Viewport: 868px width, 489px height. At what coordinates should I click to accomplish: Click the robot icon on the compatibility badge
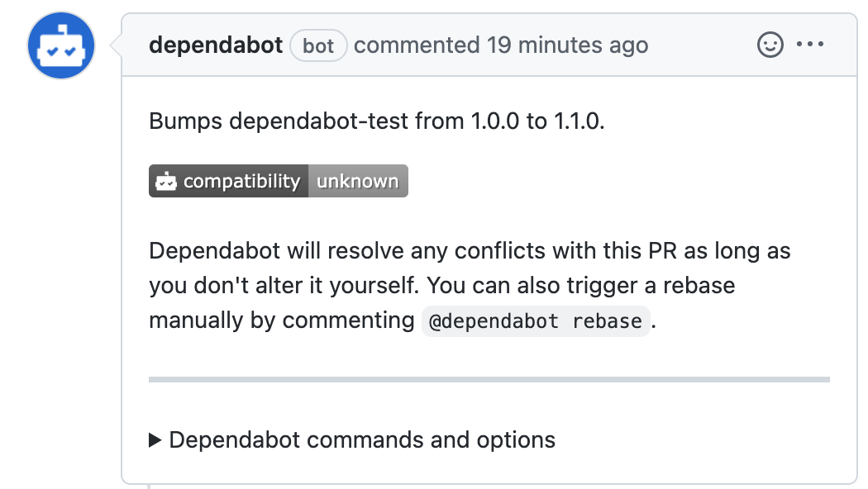[x=167, y=180]
